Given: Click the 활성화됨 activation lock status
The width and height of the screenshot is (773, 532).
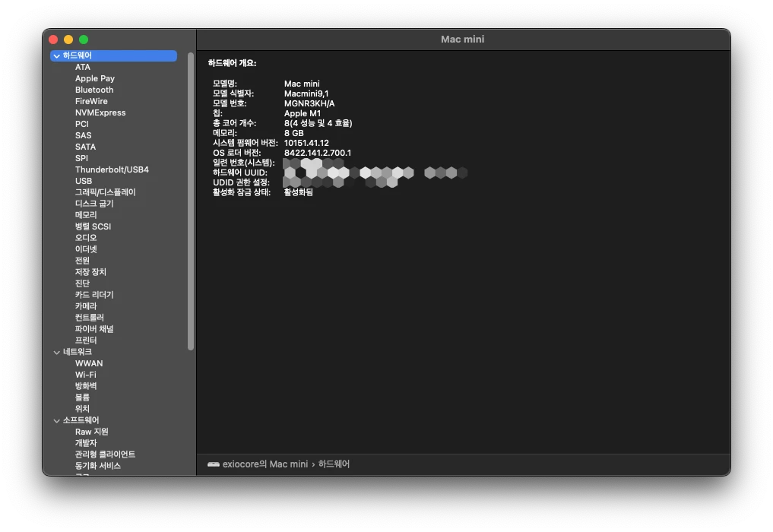Looking at the screenshot, I should coord(298,192).
